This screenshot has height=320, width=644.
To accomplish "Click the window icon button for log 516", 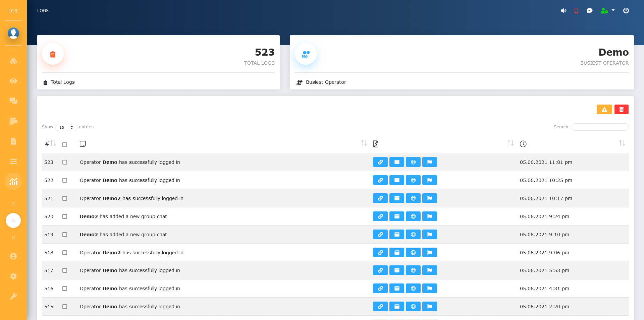I will pyautogui.click(x=397, y=289).
